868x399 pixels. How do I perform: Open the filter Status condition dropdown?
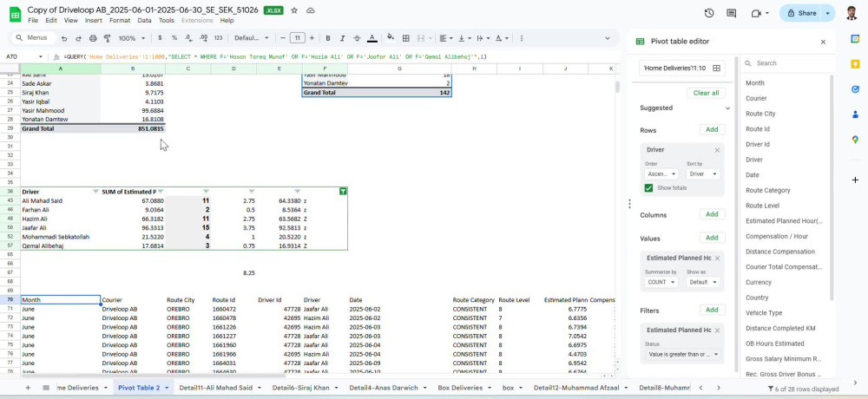point(684,354)
